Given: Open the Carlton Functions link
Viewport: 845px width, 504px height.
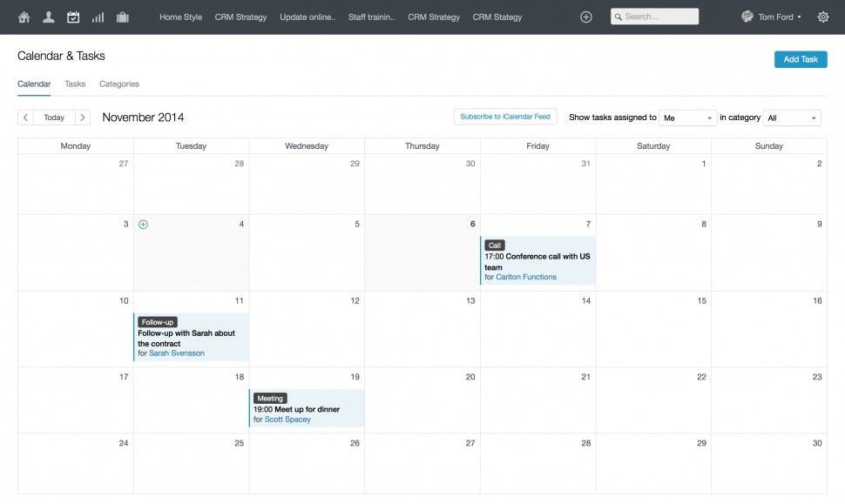Looking at the screenshot, I should (526, 278).
